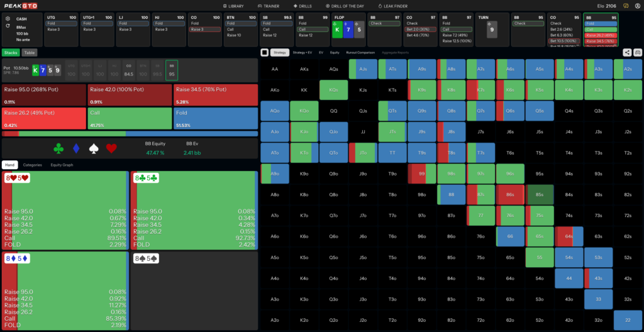This screenshot has height=332, width=644.
Task: Click the JTo cell in the matrix
Action: (x=363, y=153)
